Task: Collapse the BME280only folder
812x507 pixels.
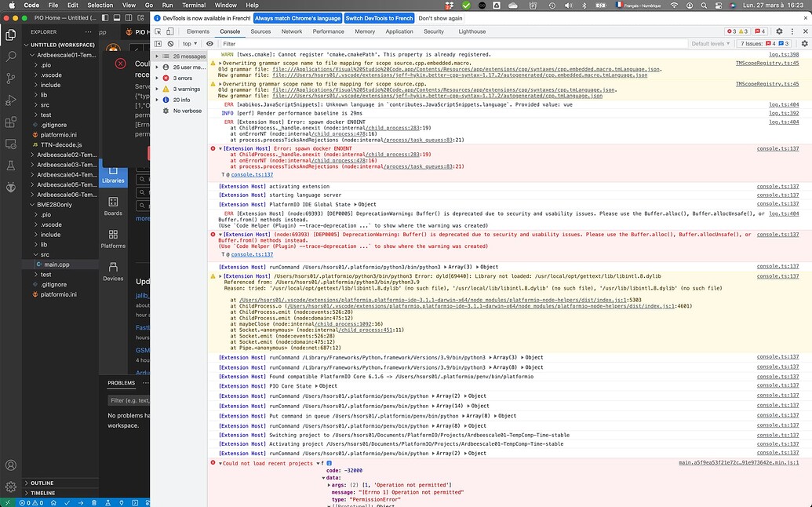Action: 61,205
